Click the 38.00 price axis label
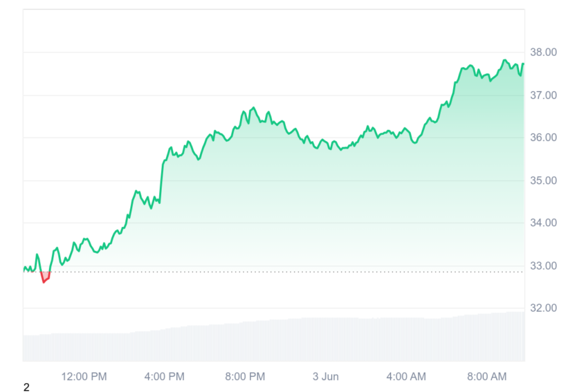 (x=543, y=52)
